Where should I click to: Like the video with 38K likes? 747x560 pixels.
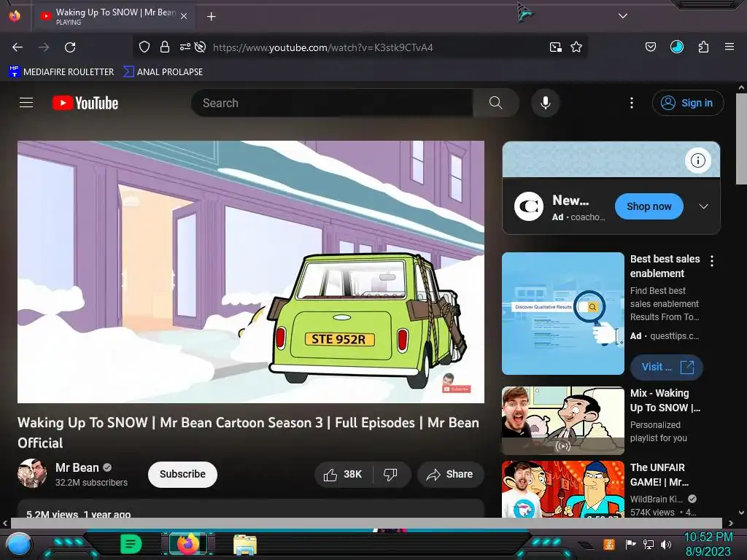pos(343,474)
